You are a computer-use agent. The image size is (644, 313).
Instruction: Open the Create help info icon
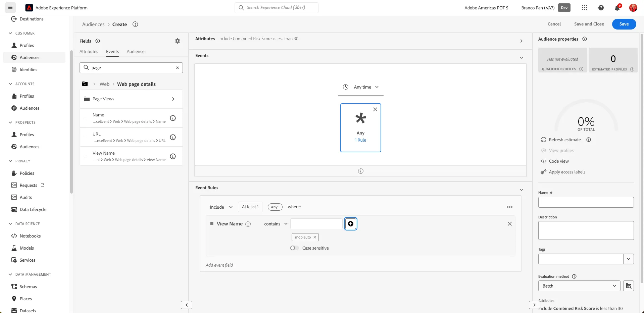click(135, 24)
